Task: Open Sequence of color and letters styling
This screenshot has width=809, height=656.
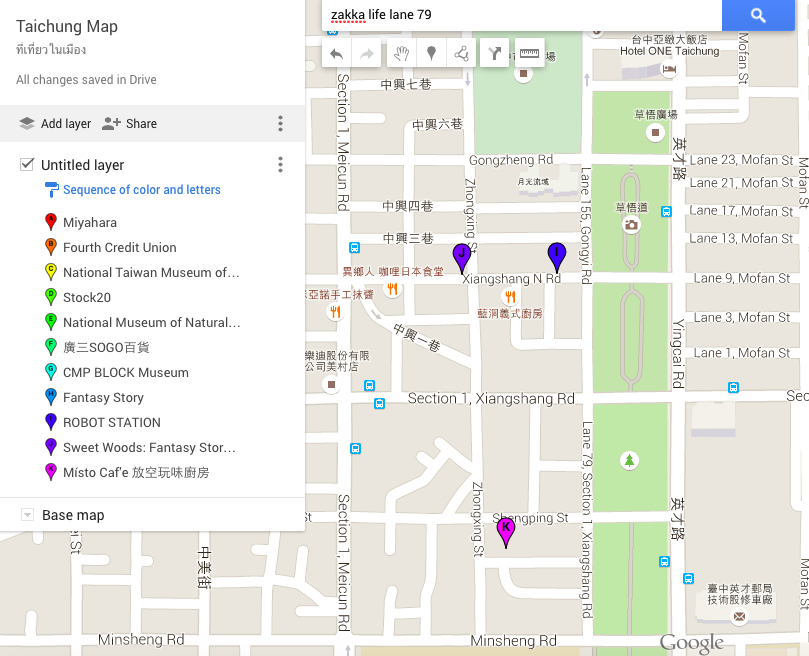Action: click(141, 190)
